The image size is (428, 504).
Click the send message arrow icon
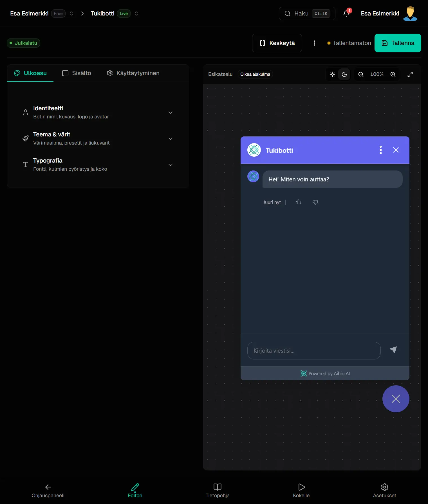393,350
